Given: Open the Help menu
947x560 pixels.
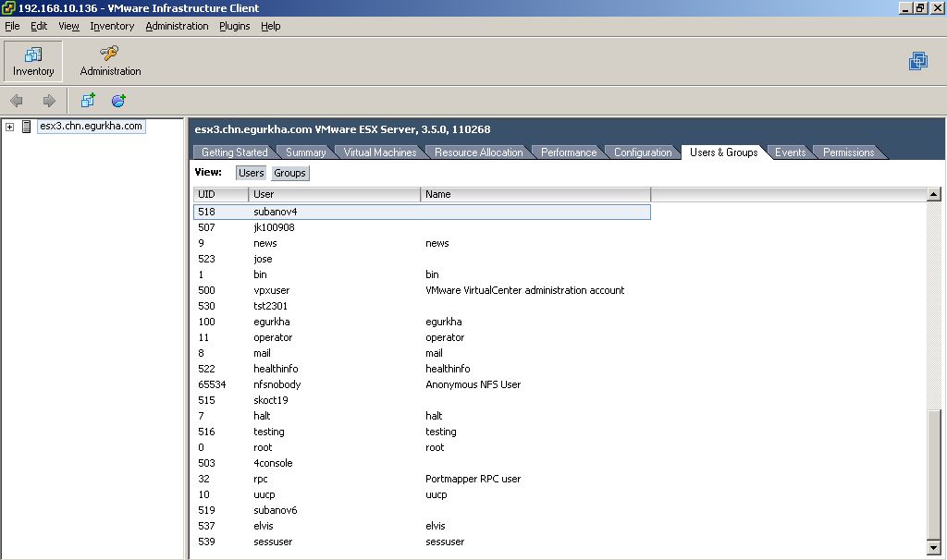Looking at the screenshot, I should (271, 26).
